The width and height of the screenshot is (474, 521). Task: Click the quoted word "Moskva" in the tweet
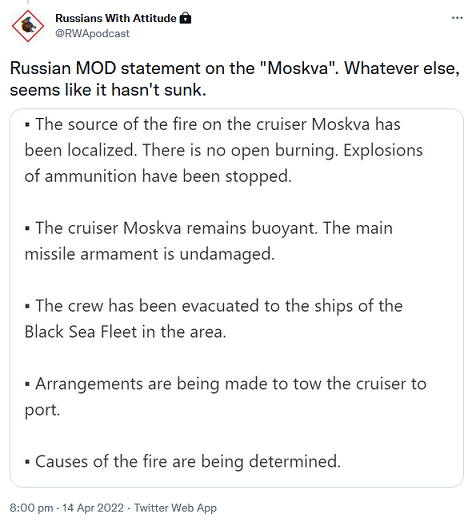(x=297, y=68)
